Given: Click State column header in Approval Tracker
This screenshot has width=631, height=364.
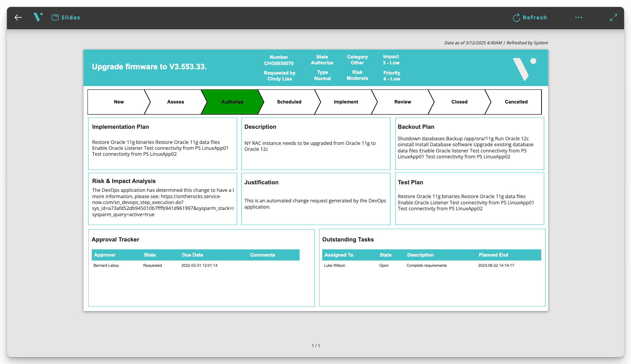Looking at the screenshot, I should [150, 255].
